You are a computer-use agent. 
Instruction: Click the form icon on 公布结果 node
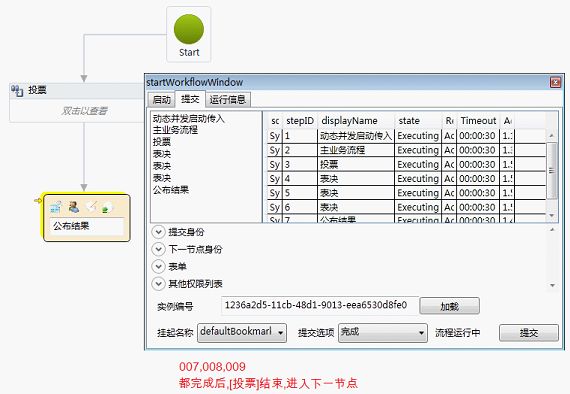(56, 207)
